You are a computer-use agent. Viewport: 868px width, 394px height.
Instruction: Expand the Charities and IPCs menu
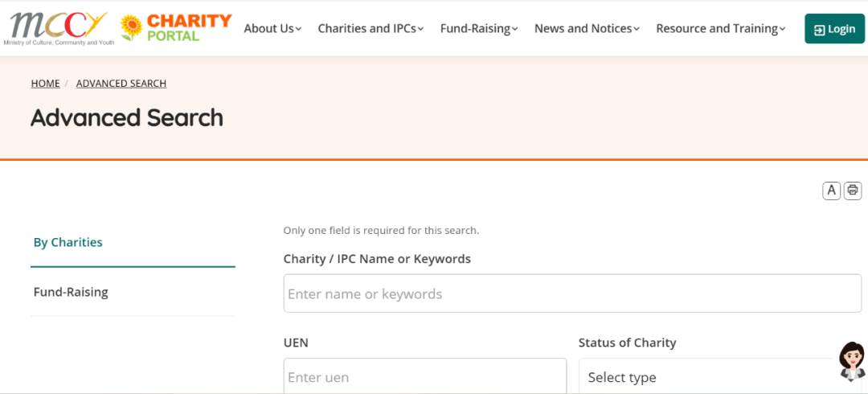(x=371, y=29)
